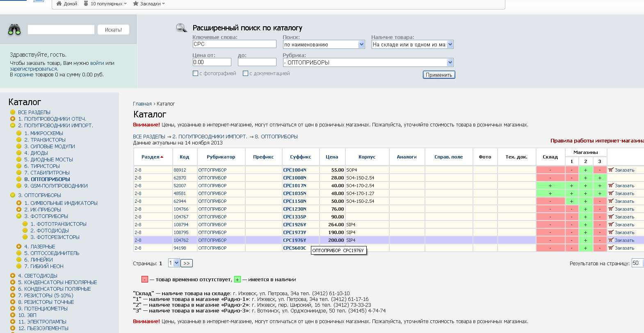Screen dimensions: 644x333
Task: Open 4. ДИОДЫ tree item
Action: point(36,153)
